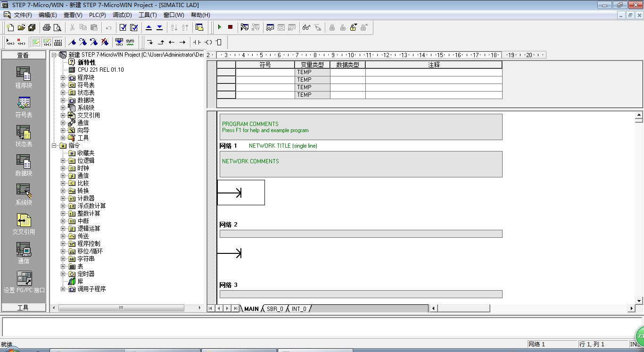Open 数据块 from the left navigation bar
Screen dimensions: 644x352
click(x=24, y=166)
